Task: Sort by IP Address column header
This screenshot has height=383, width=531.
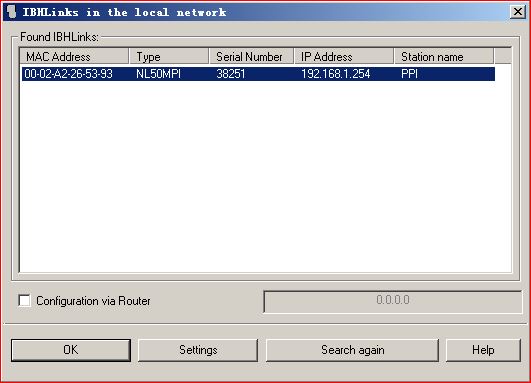Action: (344, 57)
